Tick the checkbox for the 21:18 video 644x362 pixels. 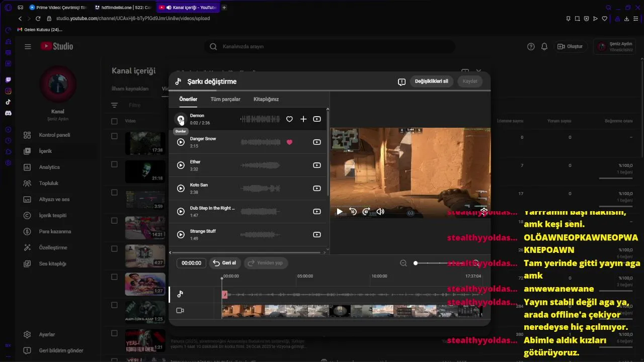pyautogui.click(x=114, y=164)
